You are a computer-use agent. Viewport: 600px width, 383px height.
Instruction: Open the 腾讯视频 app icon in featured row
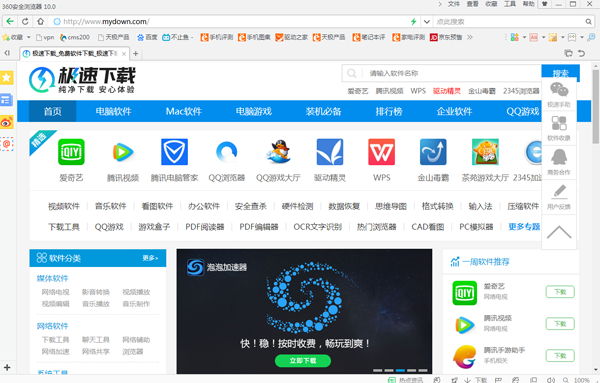coord(123,152)
